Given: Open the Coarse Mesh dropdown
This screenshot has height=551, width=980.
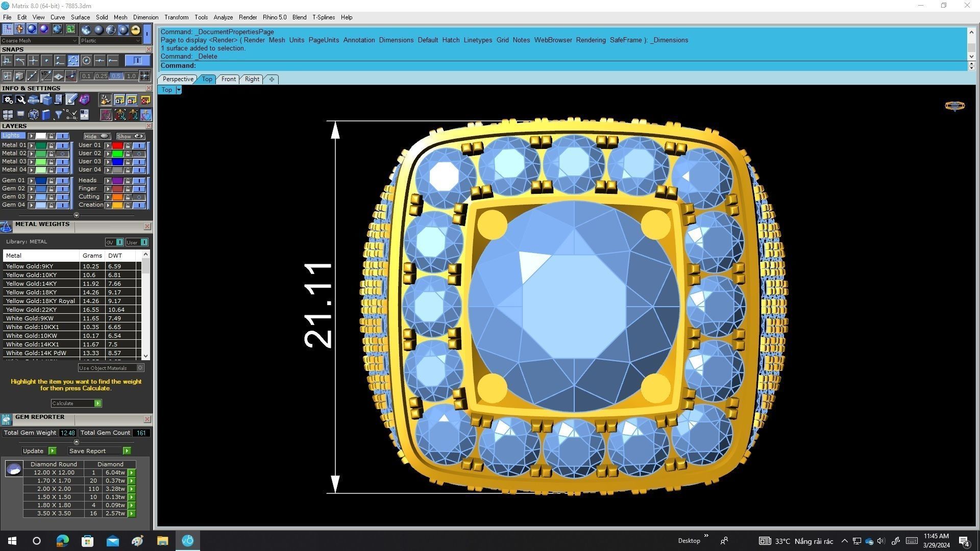Looking at the screenshot, I should coord(39,40).
